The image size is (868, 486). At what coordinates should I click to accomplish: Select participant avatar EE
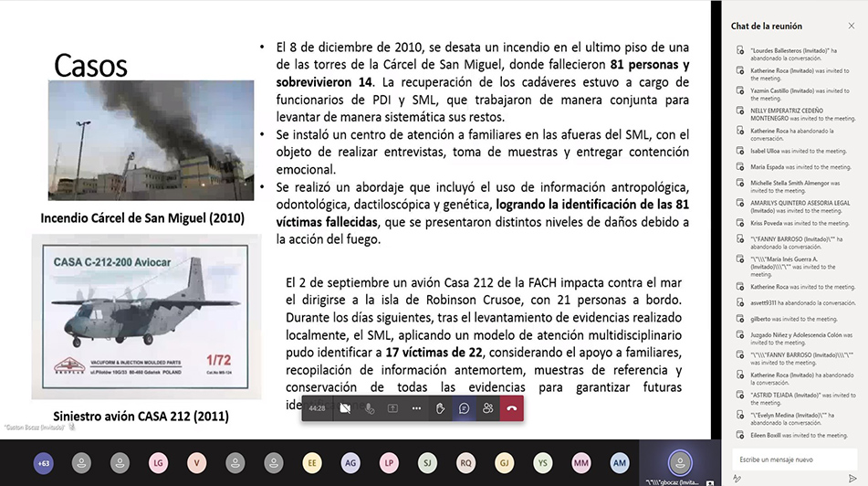(312, 463)
